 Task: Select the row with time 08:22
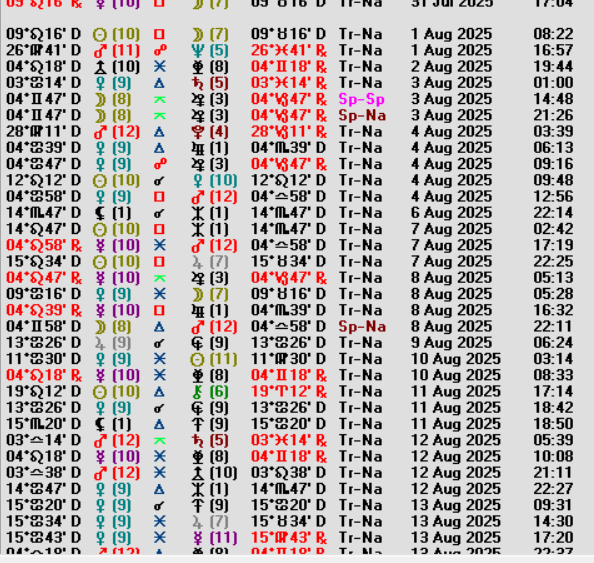pos(290,34)
